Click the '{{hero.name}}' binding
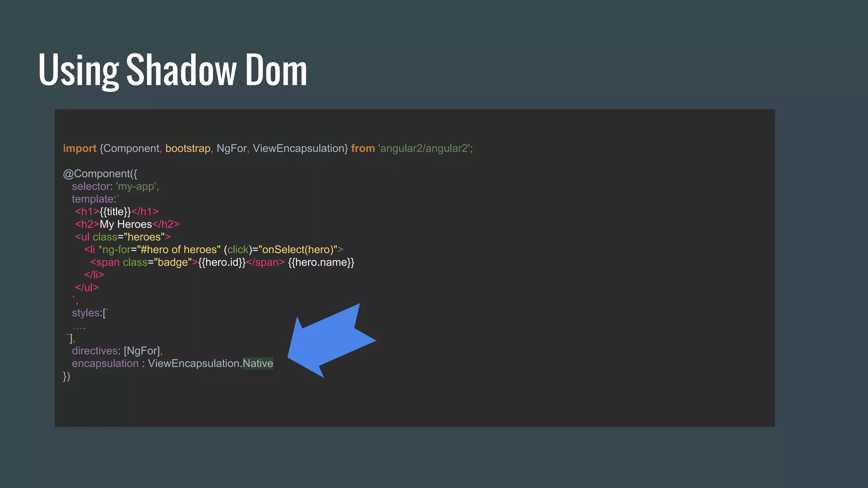 point(321,262)
